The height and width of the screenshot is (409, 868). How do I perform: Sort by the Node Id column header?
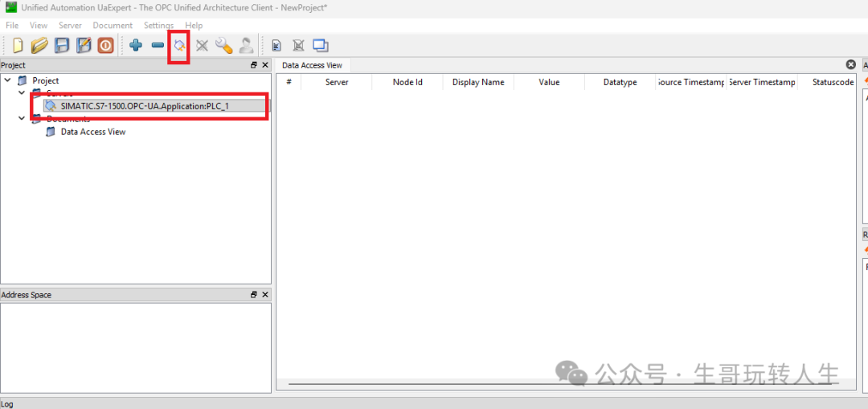tap(407, 82)
